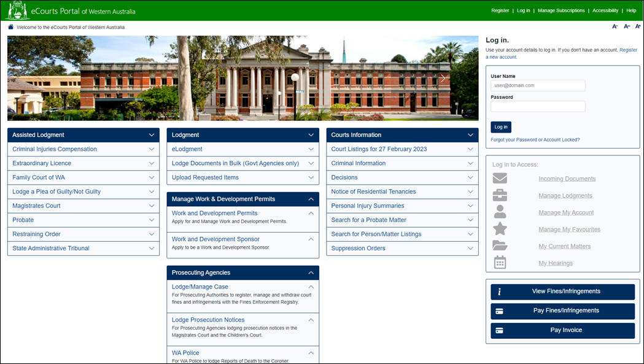Click Register a new account link
The width and height of the screenshot is (644, 364).
(x=628, y=50)
